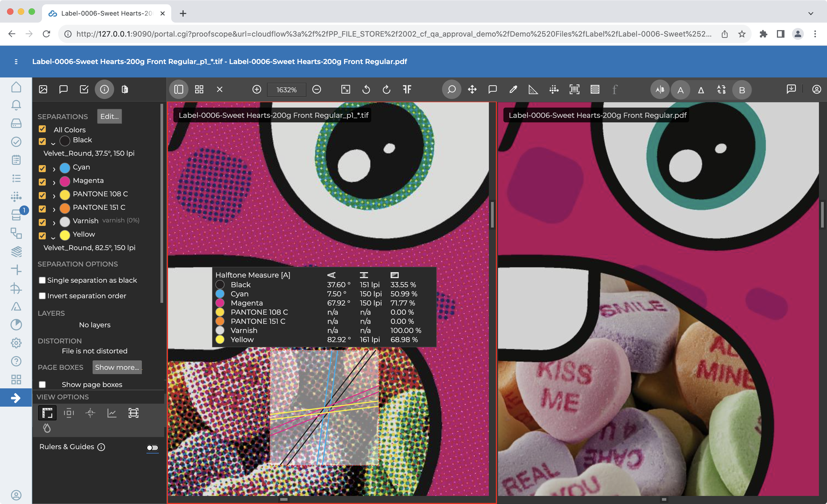Switch to the comments panel tab
Image resolution: width=827 pixels, height=504 pixels.
coord(64,90)
